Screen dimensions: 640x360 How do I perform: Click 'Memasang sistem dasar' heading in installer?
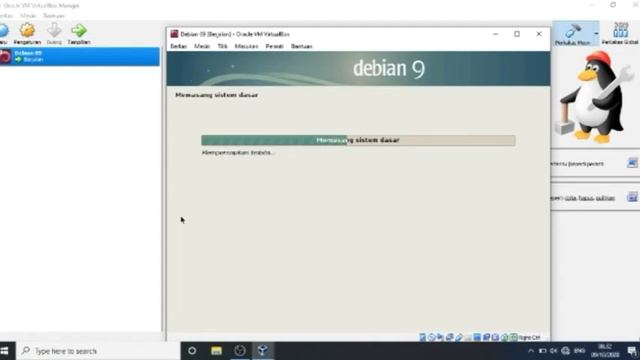(x=216, y=95)
